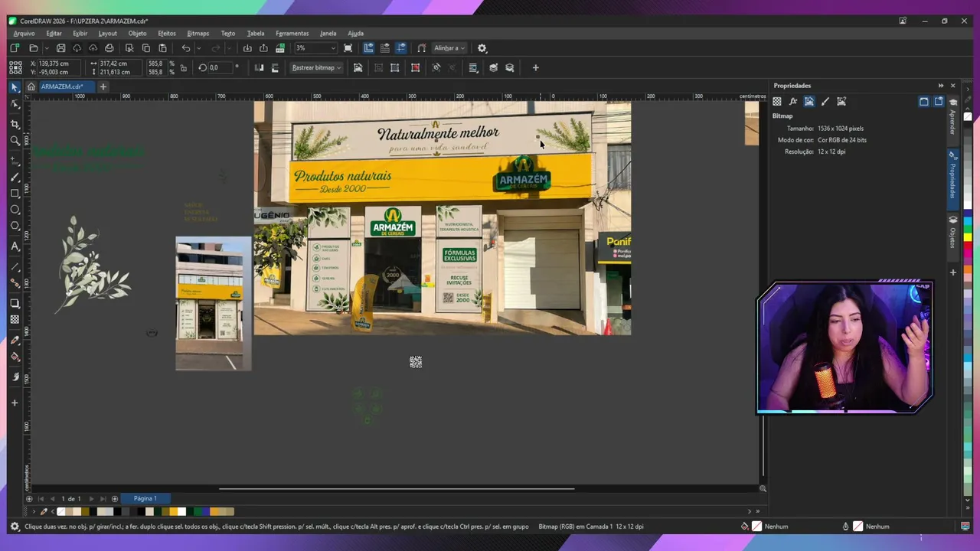Open the Transparency properties checkerboard icon
This screenshot has width=980, height=551.
(777, 101)
